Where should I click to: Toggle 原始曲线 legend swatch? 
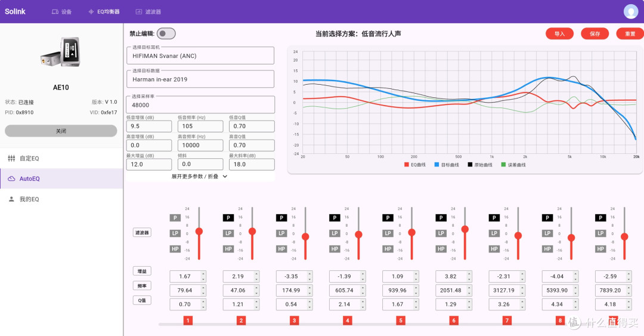470,165
